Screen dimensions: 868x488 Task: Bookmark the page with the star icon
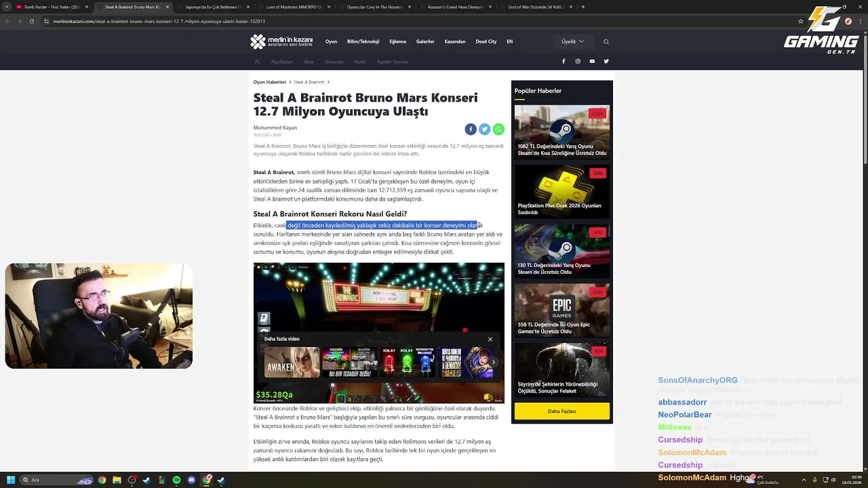[x=801, y=21]
